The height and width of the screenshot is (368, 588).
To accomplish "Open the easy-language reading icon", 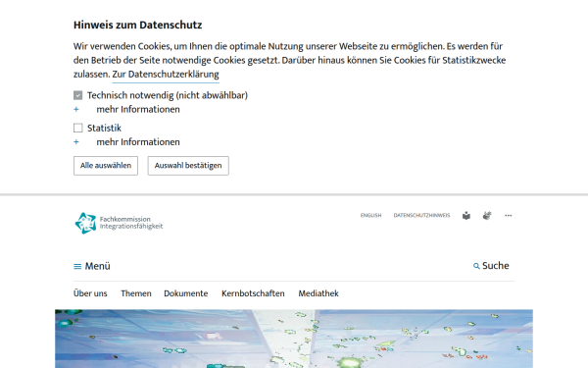I will (466, 216).
